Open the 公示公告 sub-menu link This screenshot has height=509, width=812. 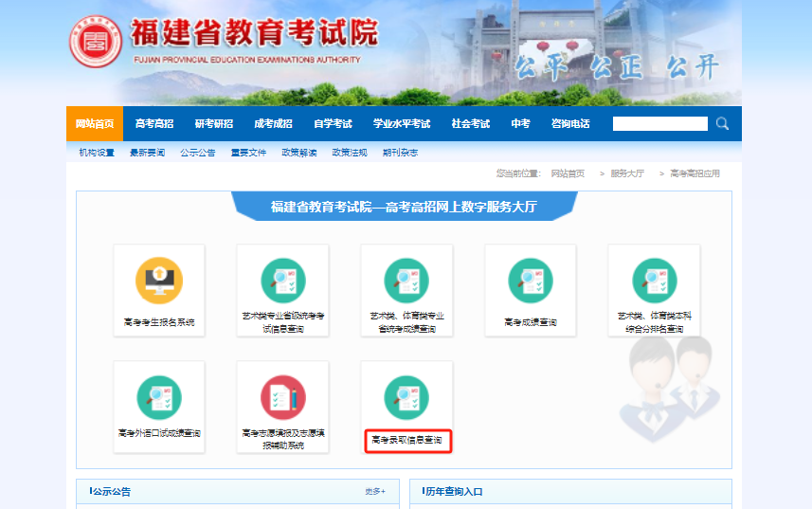tap(198, 153)
